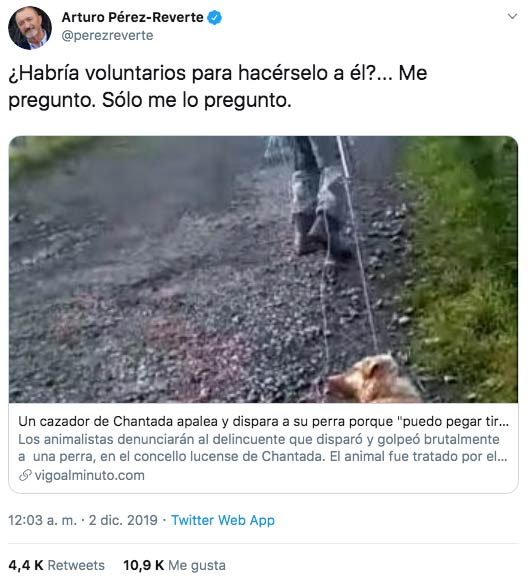Click the timestamp 12:03 a. m. · 2 dic. 2019
Image resolution: width=531 pixels, height=585 pixels.
click(x=83, y=520)
